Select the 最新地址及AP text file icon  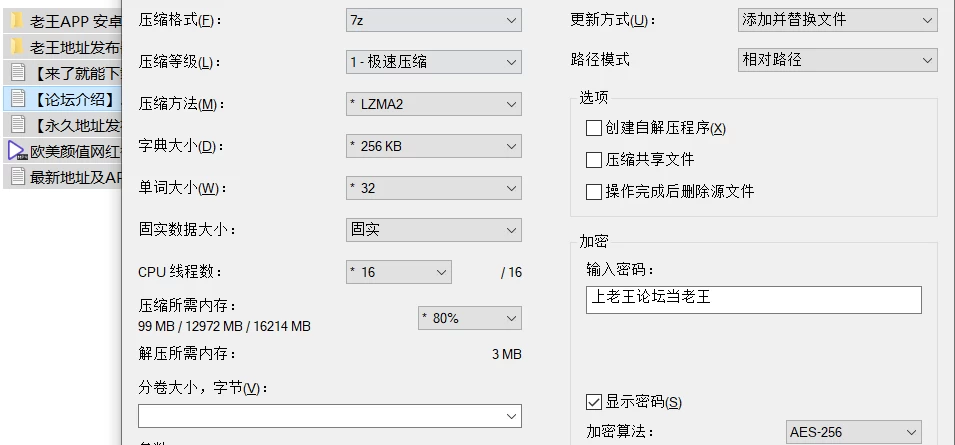pyautogui.click(x=18, y=177)
